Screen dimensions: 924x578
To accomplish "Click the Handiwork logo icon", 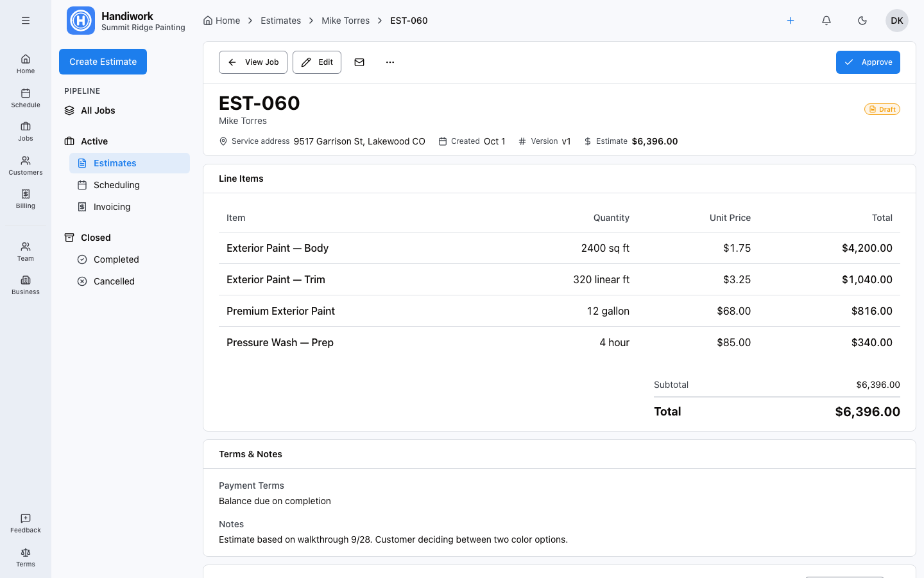I will [x=81, y=21].
